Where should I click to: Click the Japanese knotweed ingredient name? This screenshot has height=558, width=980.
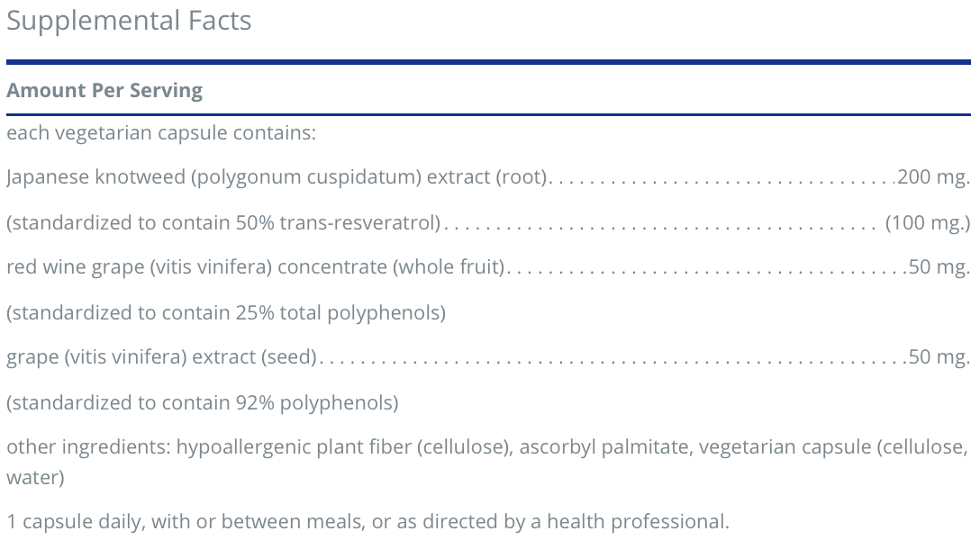[95, 177]
